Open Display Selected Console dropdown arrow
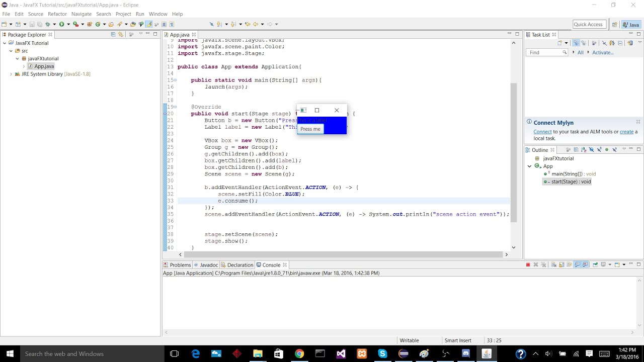Viewport: 644px width, 362px height. (610, 264)
